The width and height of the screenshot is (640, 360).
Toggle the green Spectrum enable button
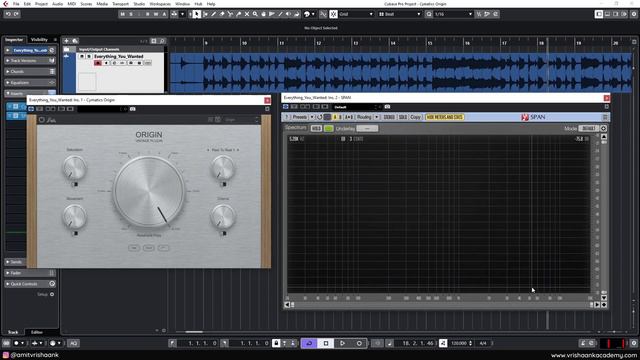[329, 129]
